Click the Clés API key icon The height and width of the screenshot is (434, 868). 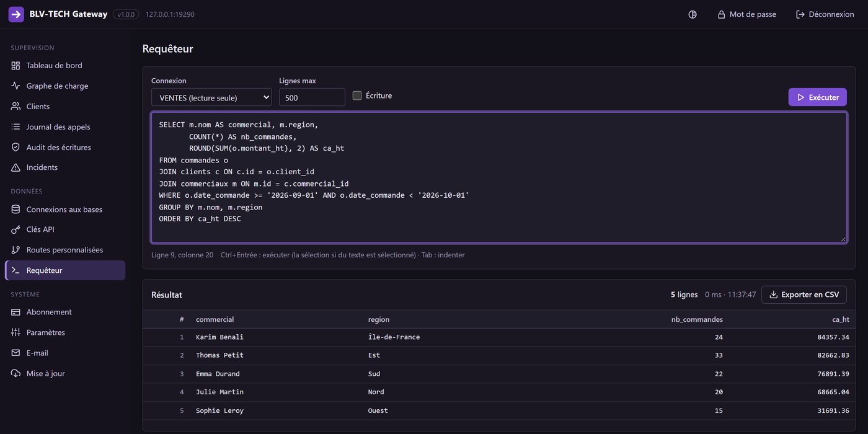tap(15, 229)
